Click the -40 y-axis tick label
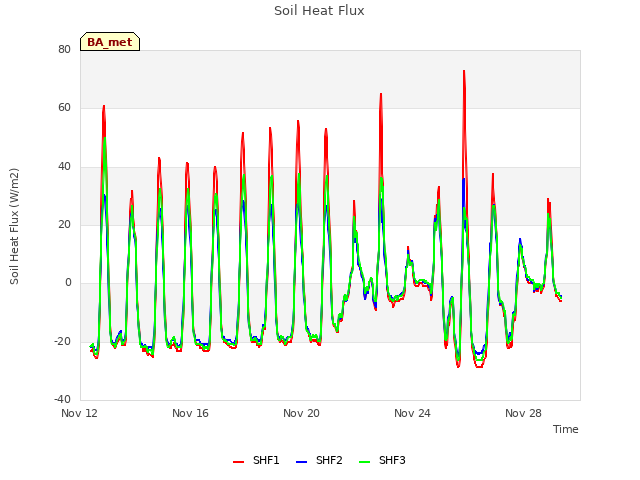 [62, 399]
